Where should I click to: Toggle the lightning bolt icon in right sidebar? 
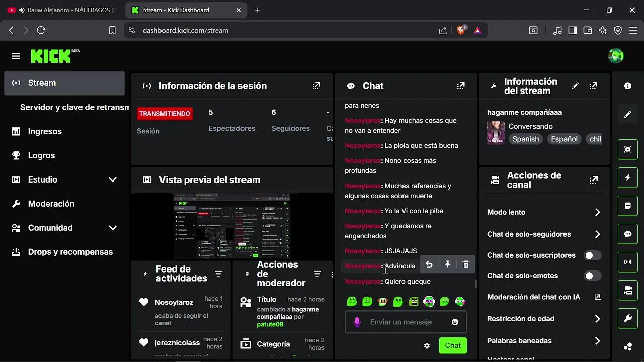pos(628,177)
